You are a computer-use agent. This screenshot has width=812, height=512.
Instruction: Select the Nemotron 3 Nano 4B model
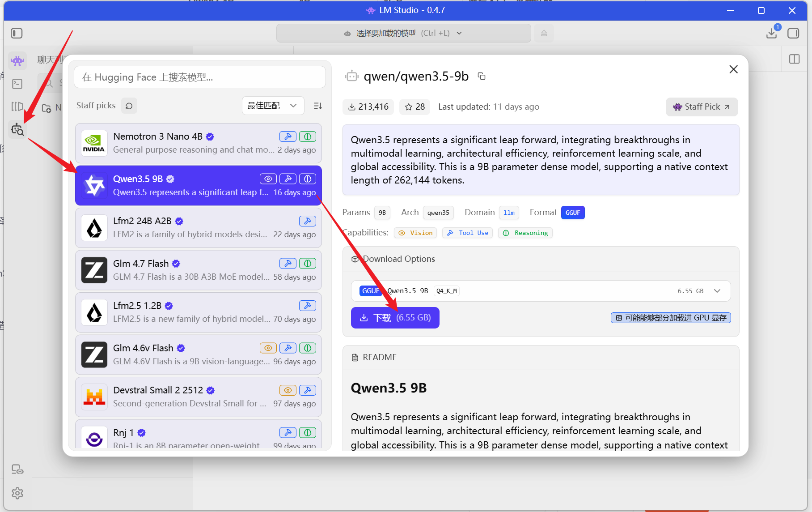(x=199, y=143)
